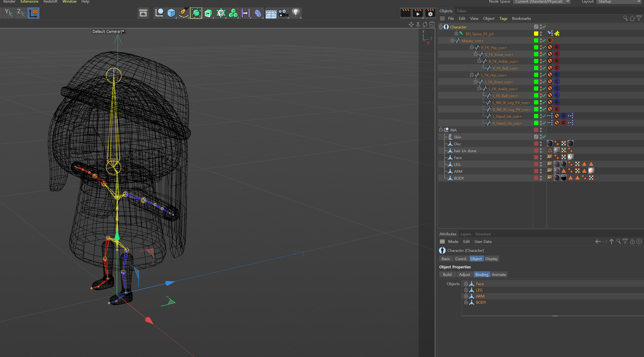
Task: Expand Face in Binding objects list
Action: [x=466, y=284]
